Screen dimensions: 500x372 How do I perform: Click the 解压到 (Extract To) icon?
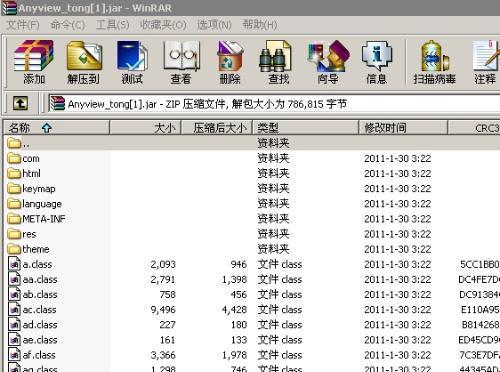pos(83,62)
